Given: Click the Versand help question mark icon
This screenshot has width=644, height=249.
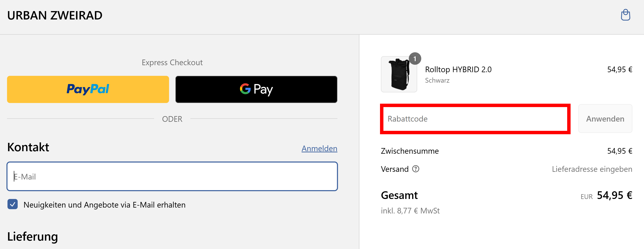Looking at the screenshot, I should click(416, 169).
